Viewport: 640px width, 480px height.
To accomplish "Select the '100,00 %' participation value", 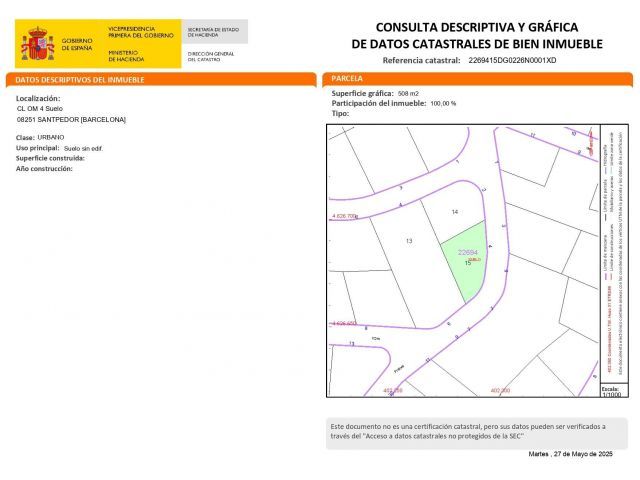I will pyautogui.click(x=443, y=104).
